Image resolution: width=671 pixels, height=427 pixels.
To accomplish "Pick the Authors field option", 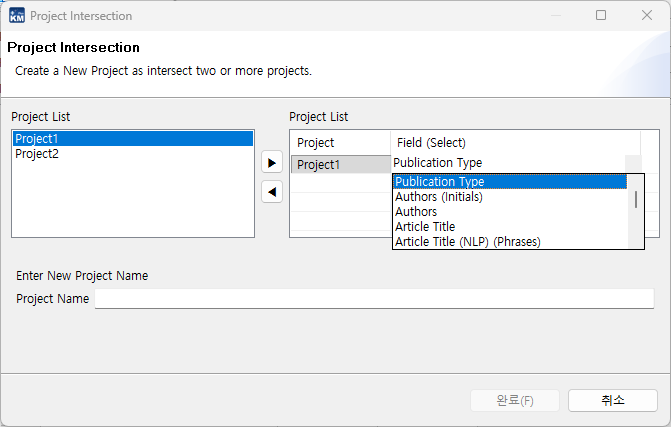I will pos(509,212).
